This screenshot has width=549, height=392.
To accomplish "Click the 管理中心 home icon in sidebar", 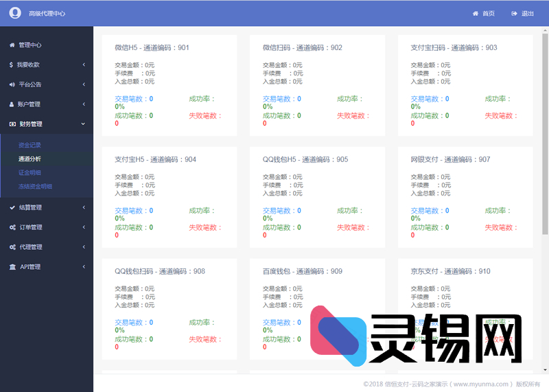I will 12,45.
